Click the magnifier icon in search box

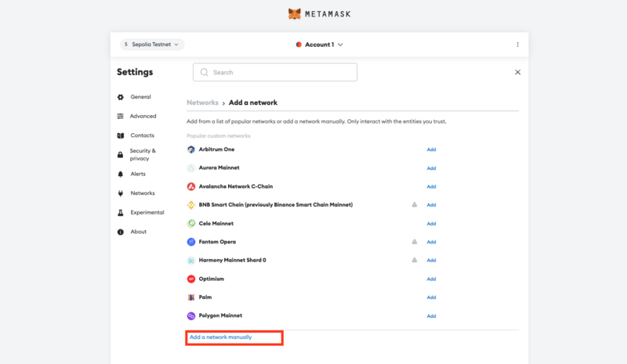pos(205,72)
